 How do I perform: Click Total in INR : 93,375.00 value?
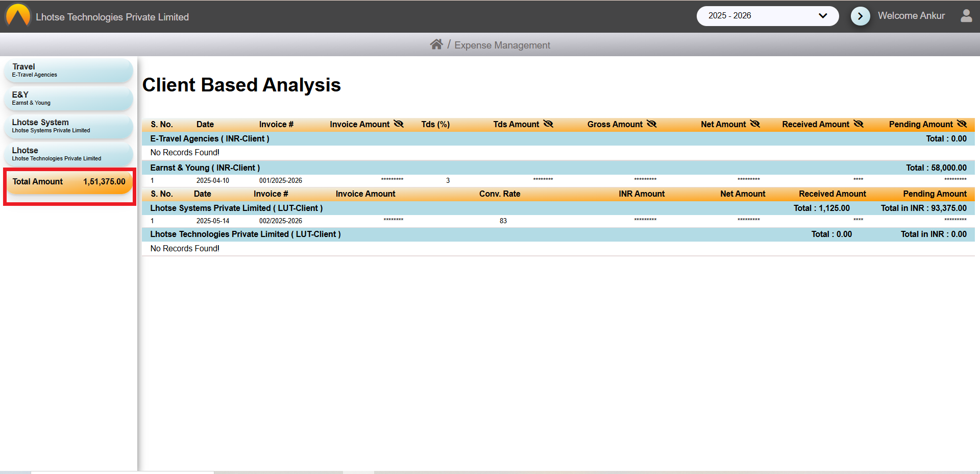tap(923, 208)
